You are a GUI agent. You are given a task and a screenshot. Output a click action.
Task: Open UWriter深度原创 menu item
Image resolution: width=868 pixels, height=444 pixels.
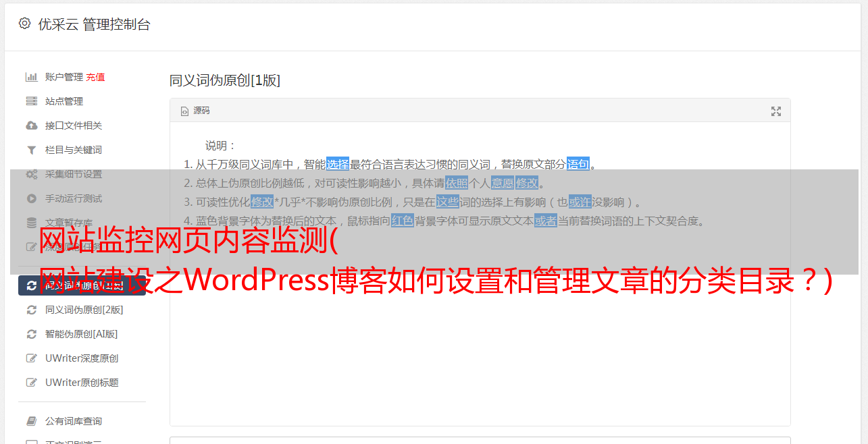[x=81, y=358]
